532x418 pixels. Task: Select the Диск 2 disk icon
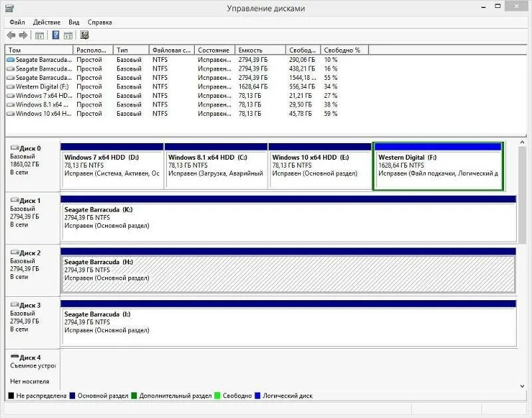coord(15,252)
